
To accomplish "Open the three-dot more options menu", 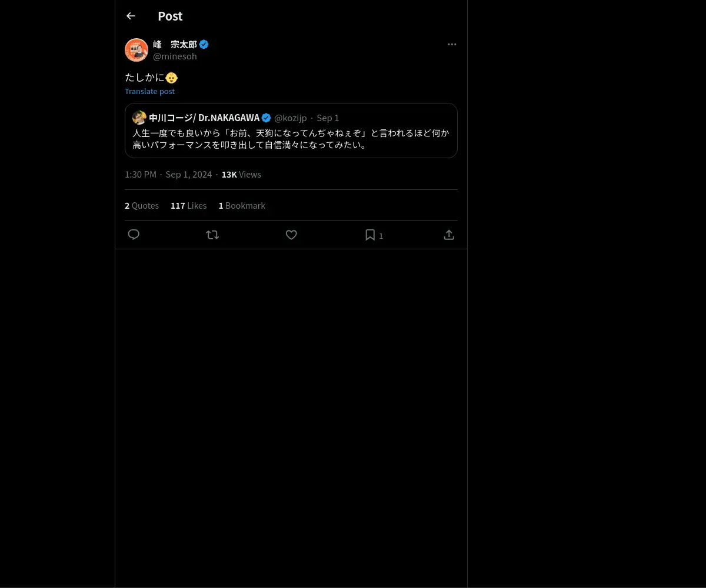I will point(452,44).
